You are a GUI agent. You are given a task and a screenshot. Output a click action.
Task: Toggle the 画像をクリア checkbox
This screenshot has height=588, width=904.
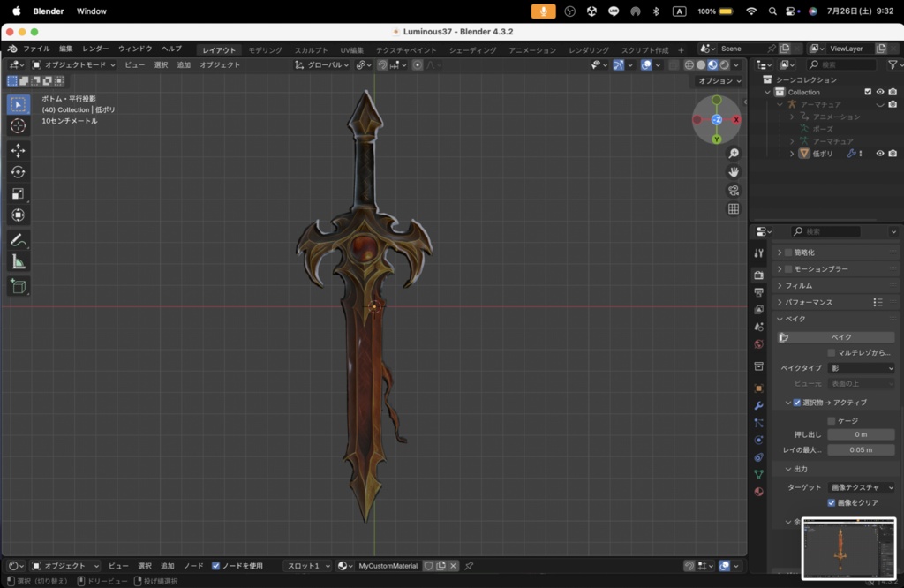click(x=832, y=502)
